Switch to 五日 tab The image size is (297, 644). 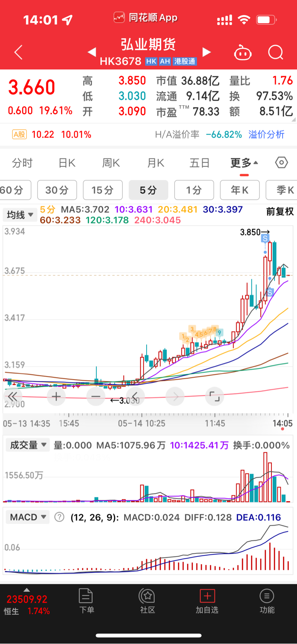tap(200, 163)
